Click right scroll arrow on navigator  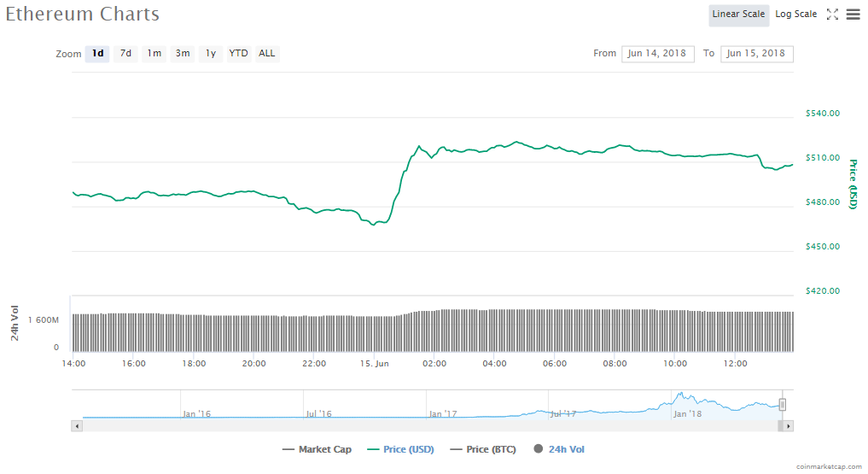[x=788, y=425]
